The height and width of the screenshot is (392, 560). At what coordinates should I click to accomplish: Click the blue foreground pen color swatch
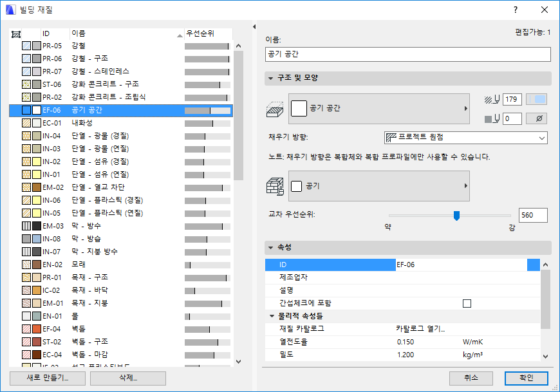(536, 99)
